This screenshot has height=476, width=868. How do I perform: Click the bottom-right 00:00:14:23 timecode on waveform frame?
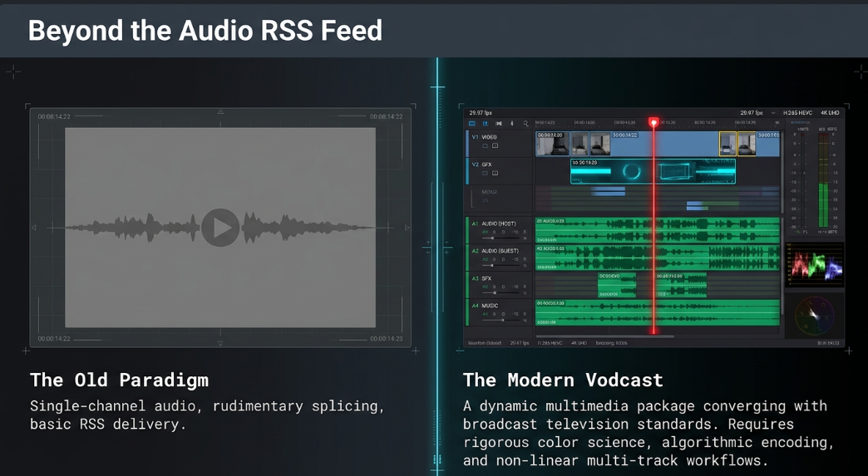[387, 338]
